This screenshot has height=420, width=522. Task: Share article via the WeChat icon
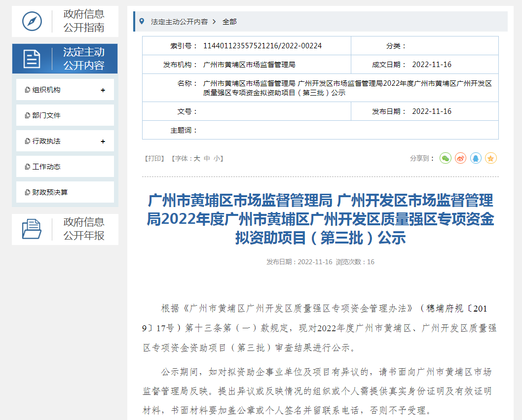point(446,158)
